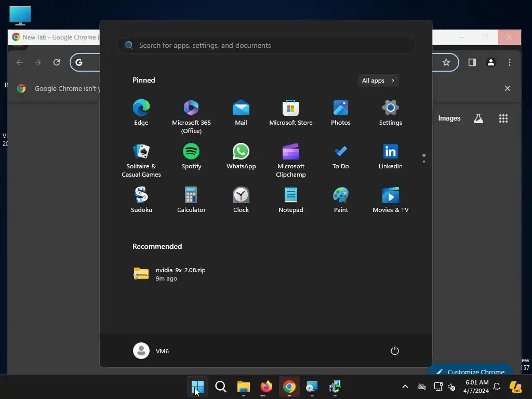Switch to Firefox on the taskbar
Screen dimensions: 532x399
267,387
